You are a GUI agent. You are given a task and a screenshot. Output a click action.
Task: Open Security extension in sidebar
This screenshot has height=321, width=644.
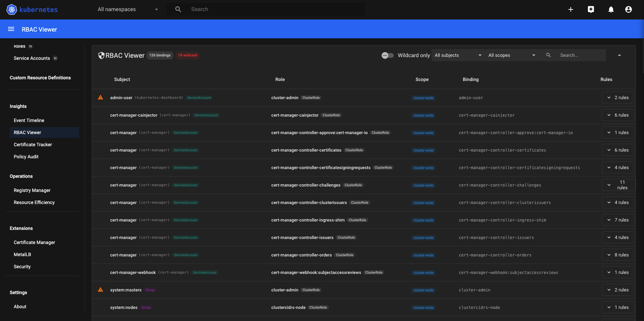pyautogui.click(x=22, y=267)
